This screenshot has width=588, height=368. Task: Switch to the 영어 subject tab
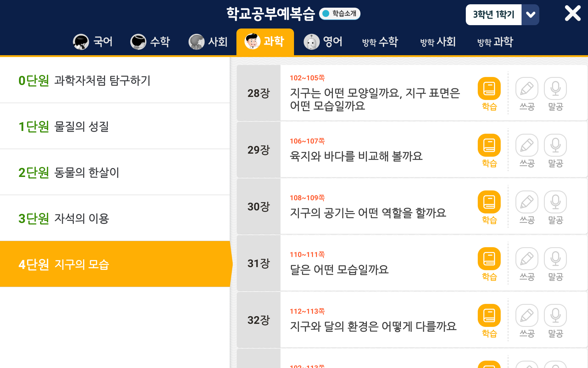point(323,42)
